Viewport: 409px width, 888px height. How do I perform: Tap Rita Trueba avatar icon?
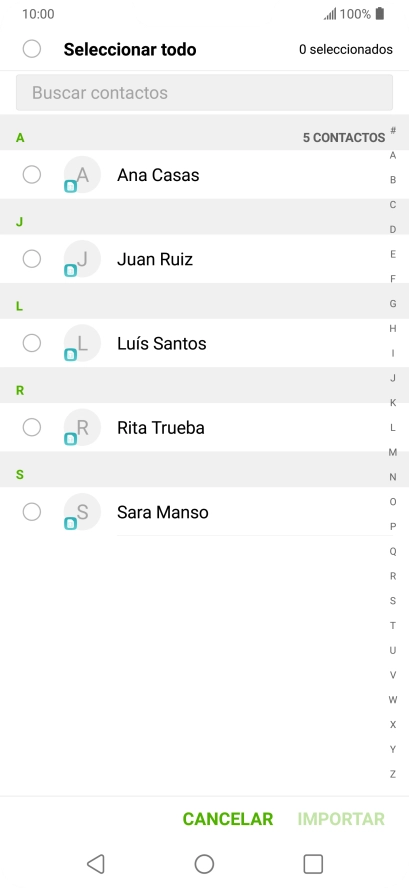pos(82,428)
